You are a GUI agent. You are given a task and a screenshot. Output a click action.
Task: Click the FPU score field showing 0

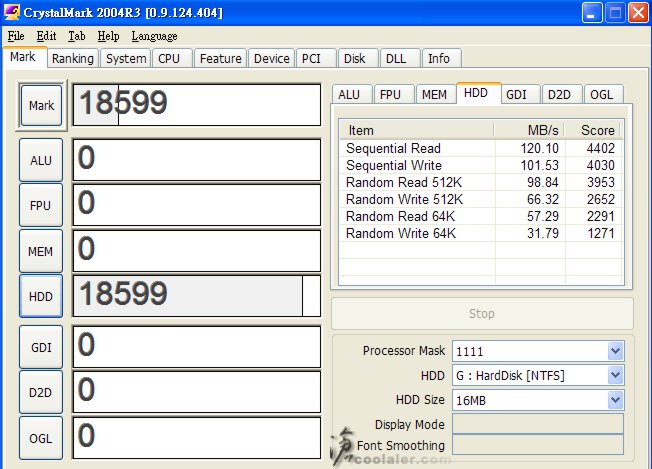coord(197,205)
